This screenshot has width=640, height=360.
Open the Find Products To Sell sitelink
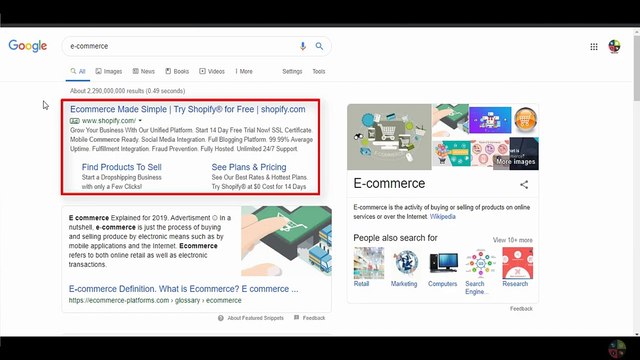click(122, 167)
